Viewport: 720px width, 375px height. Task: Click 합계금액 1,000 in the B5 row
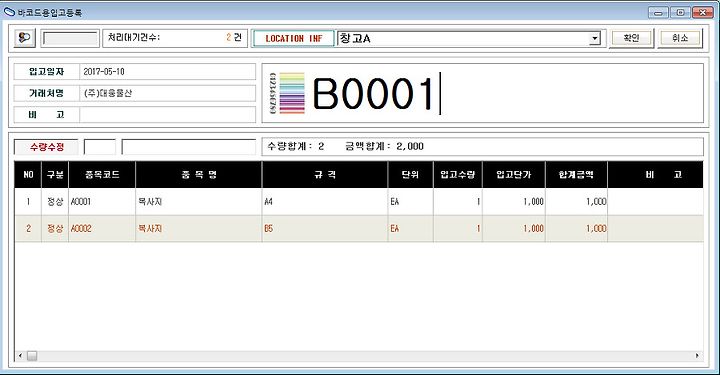(576, 229)
